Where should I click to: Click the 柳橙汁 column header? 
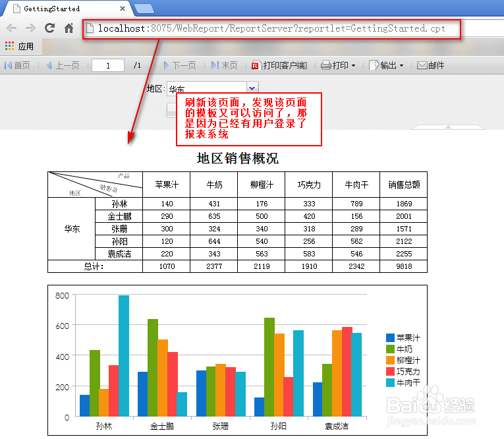tap(262, 185)
